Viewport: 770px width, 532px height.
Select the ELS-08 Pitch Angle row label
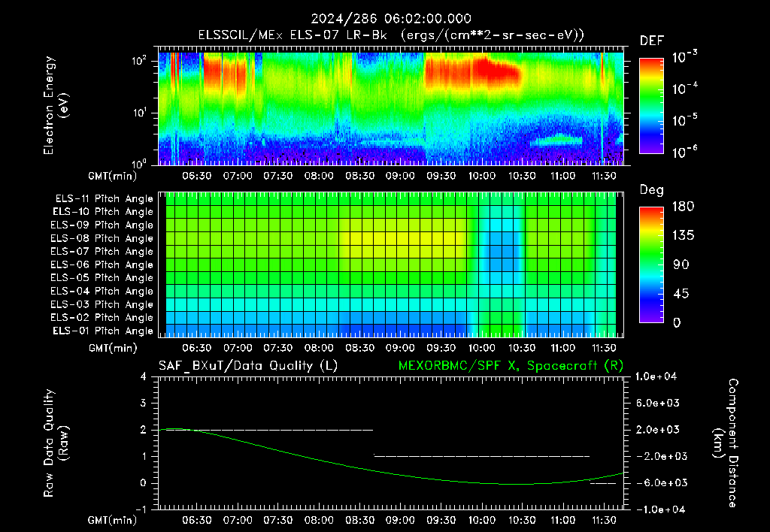click(102, 238)
